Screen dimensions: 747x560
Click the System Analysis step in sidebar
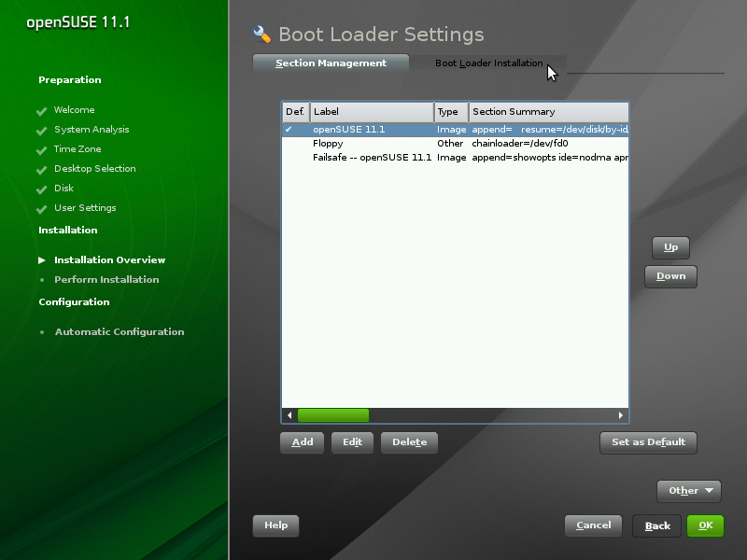tap(92, 130)
